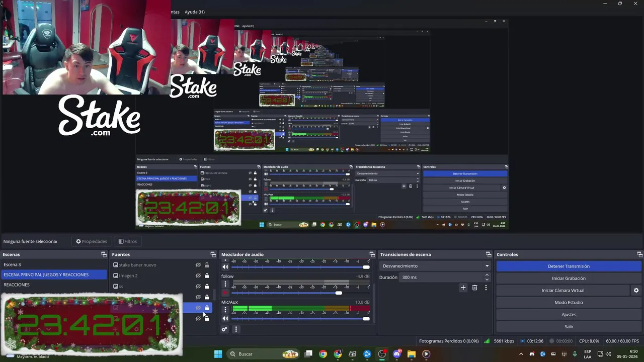Image resolution: width=644 pixels, height=362 pixels.
Task: Show the ss source
Action: (198, 287)
